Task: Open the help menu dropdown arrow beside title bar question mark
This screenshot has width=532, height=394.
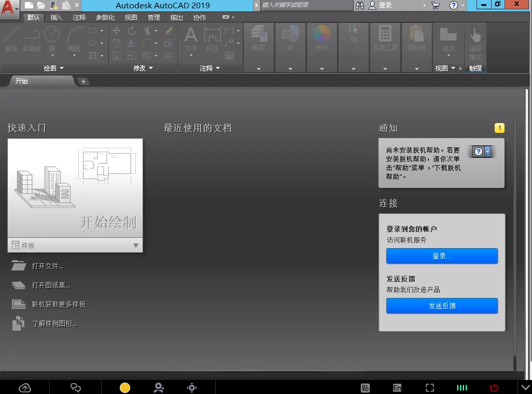Action: tap(463, 5)
